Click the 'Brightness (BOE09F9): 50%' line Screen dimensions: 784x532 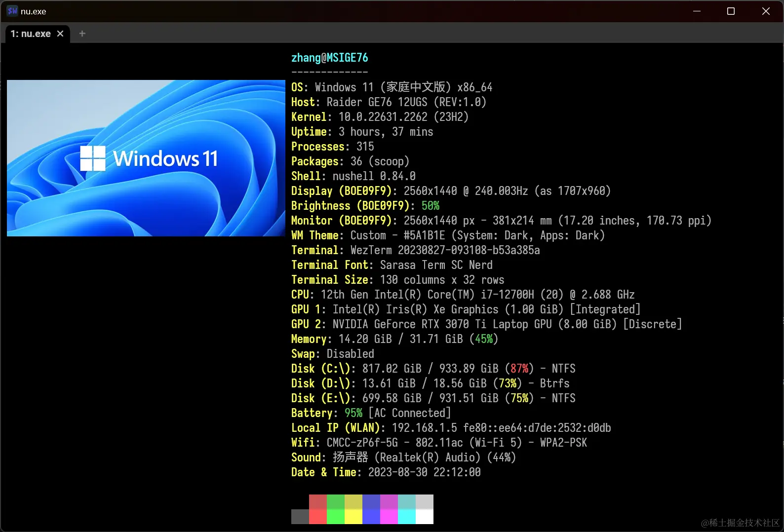click(365, 206)
